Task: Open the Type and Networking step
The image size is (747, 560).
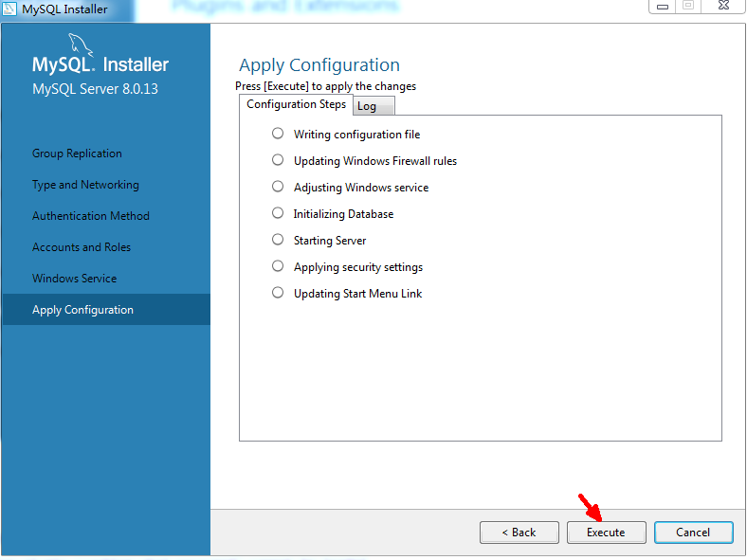Action: [85, 185]
